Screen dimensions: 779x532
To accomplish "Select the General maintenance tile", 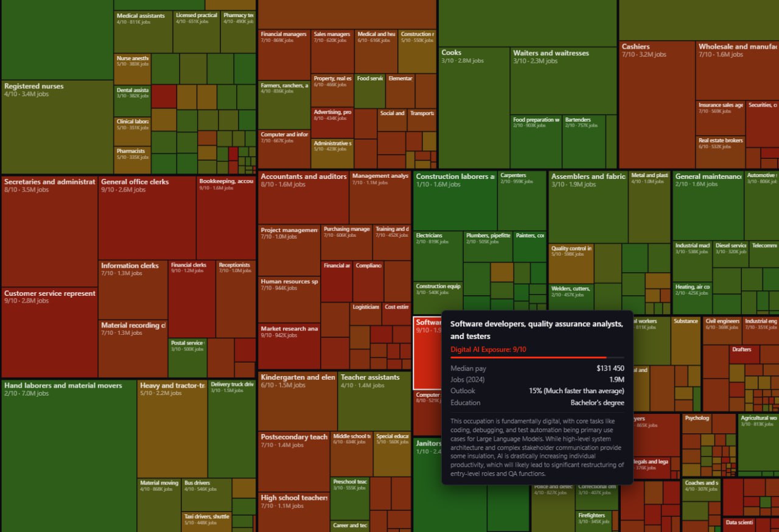I will point(708,206).
